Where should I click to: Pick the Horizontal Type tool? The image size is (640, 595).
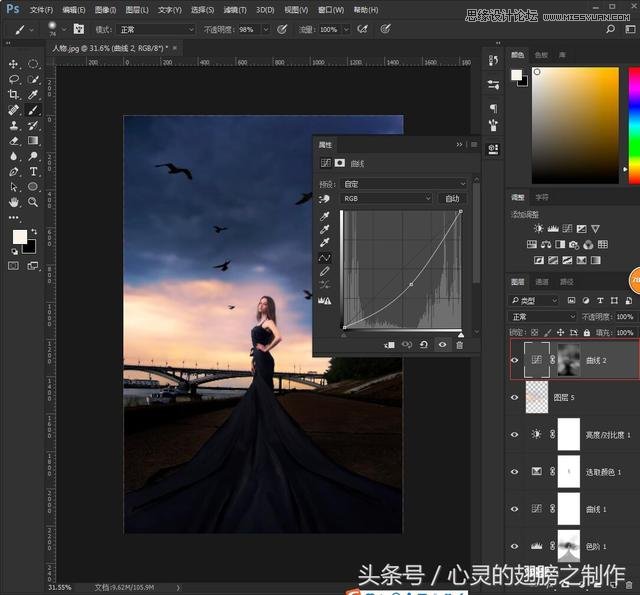click(33, 171)
